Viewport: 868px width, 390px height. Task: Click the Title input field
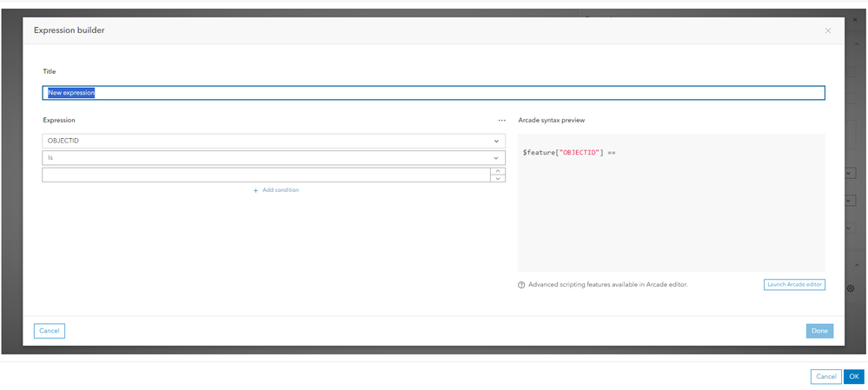[434, 93]
